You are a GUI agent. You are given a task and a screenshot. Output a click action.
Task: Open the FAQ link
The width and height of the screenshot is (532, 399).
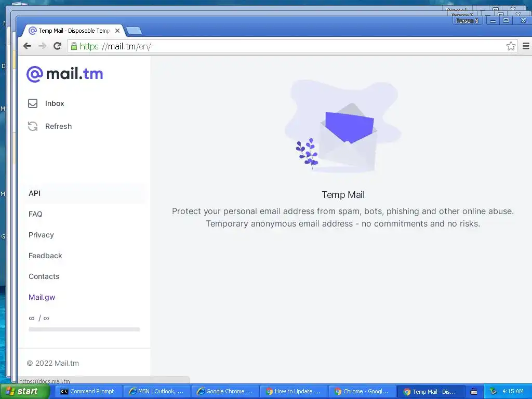pyautogui.click(x=35, y=214)
